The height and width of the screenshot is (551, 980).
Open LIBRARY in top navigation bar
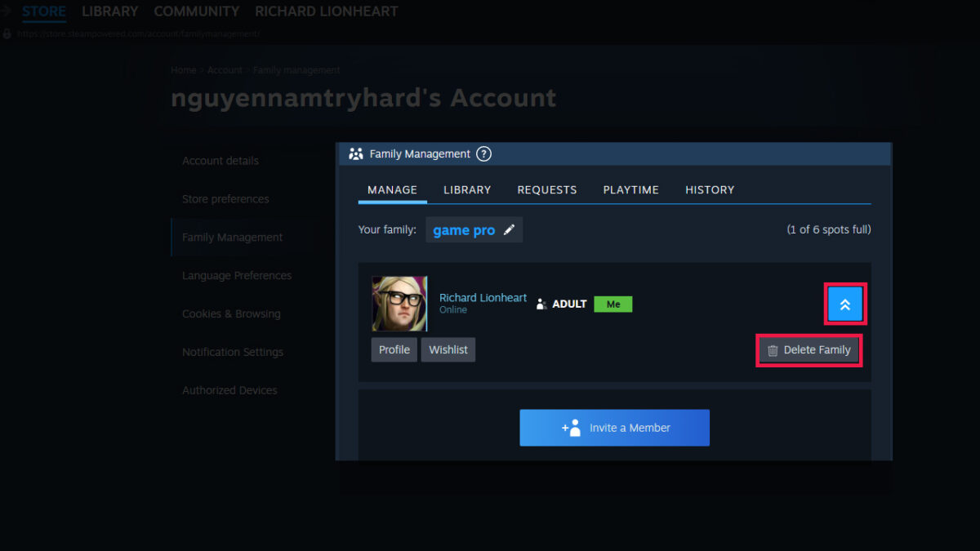pos(110,11)
